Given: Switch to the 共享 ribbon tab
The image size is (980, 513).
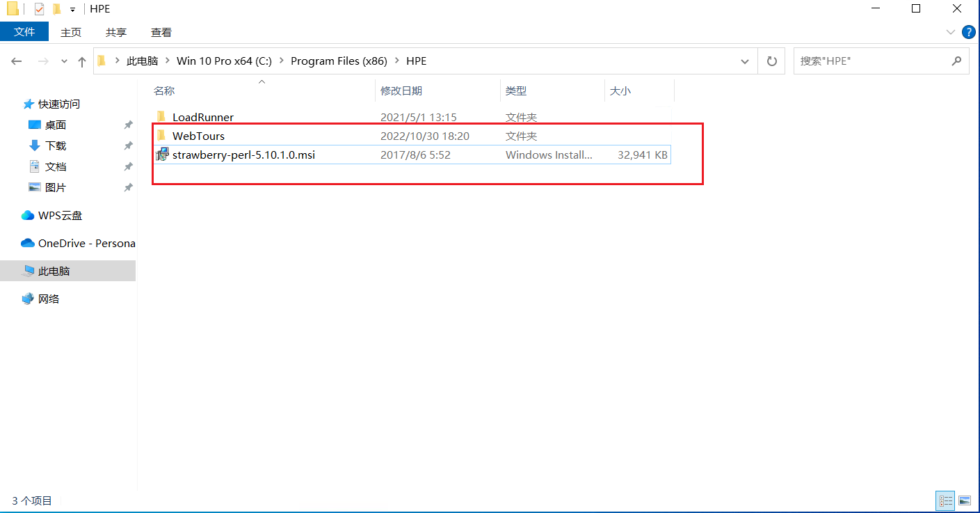Looking at the screenshot, I should coord(116,32).
